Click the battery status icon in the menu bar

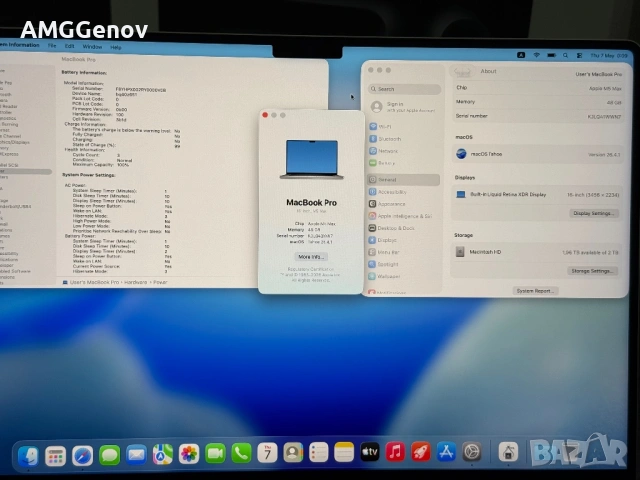coord(551,55)
